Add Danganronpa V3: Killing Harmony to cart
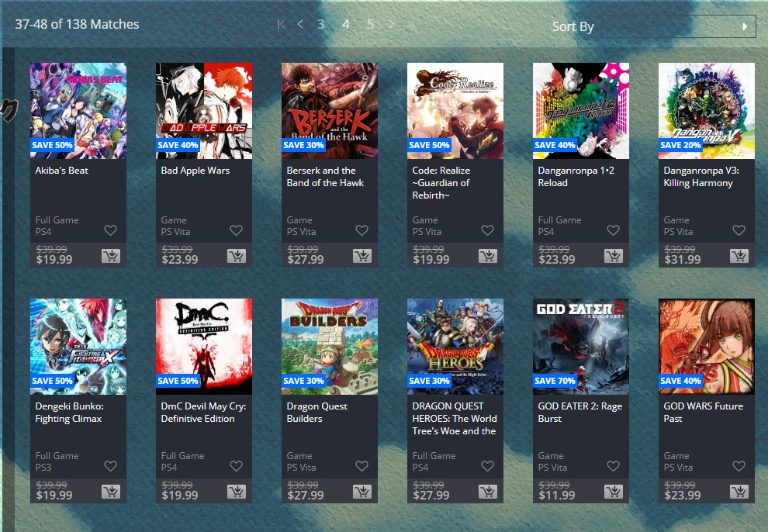 click(x=739, y=256)
